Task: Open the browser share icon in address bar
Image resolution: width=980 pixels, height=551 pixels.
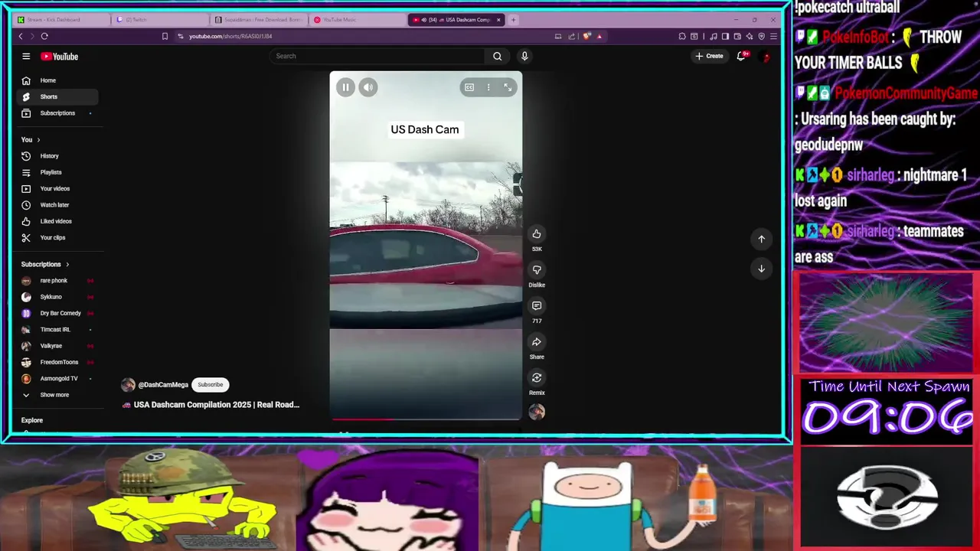Action: (571, 36)
